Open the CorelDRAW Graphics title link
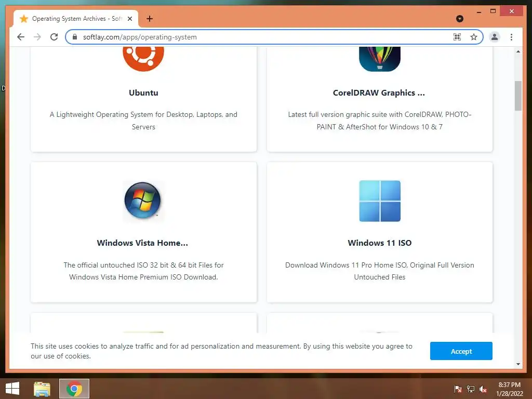This screenshot has height=399, width=532. pos(379,92)
